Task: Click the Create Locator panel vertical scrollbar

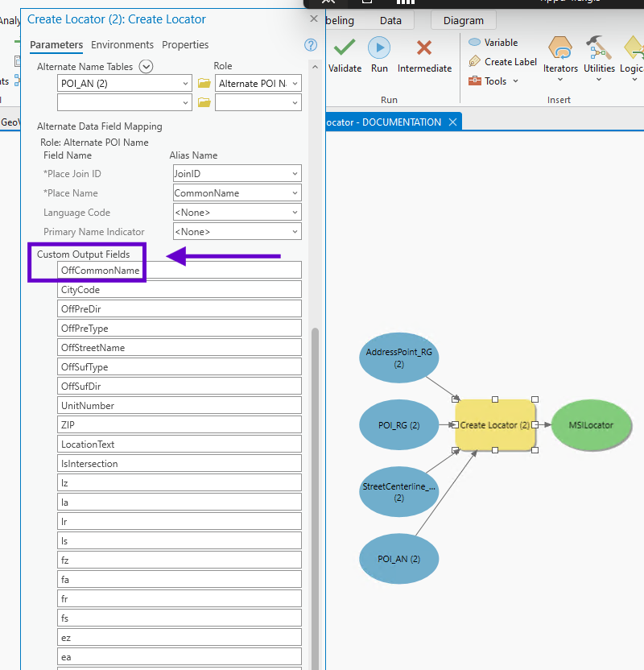Action: 316,498
